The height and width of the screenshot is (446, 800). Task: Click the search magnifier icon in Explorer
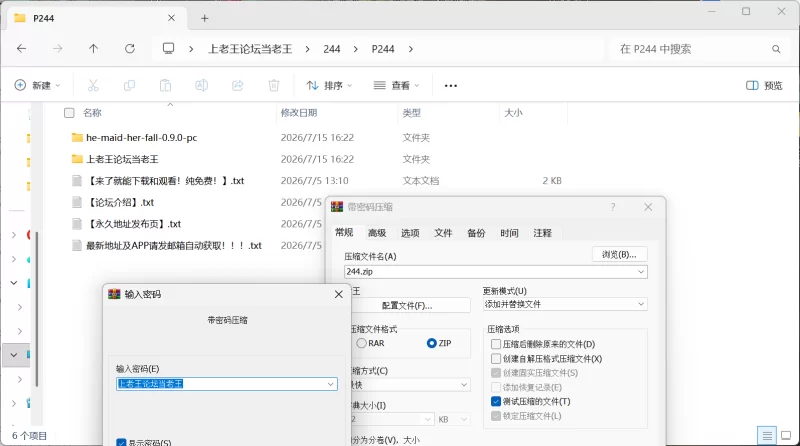point(776,49)
